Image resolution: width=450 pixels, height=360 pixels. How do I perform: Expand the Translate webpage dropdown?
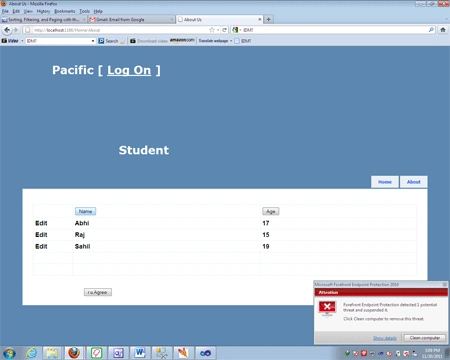click(x=231, y=41)
